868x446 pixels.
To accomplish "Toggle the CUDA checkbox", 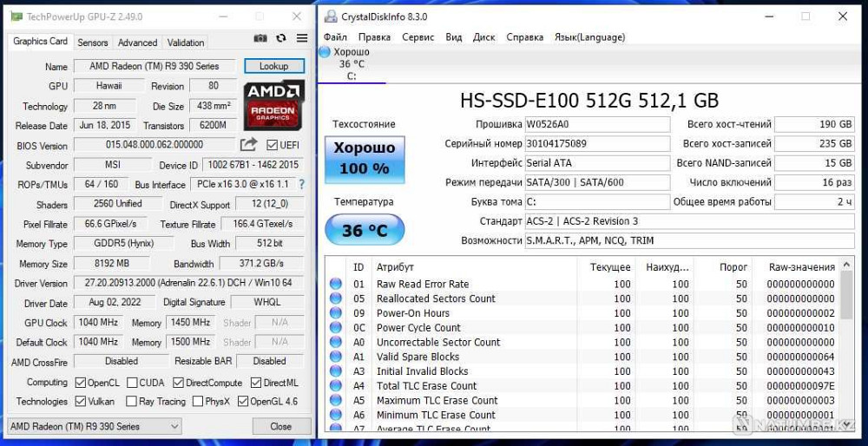I will (x=132, y=383).
